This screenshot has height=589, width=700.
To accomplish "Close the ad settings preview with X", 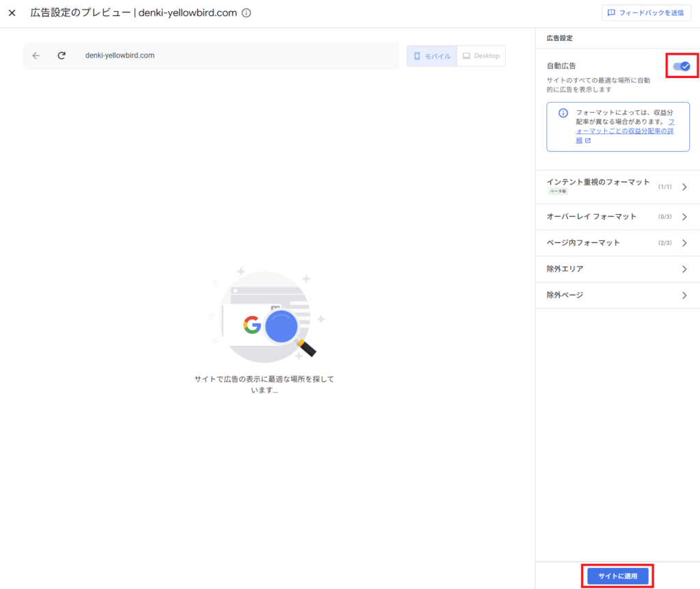I will click(12, 13).
